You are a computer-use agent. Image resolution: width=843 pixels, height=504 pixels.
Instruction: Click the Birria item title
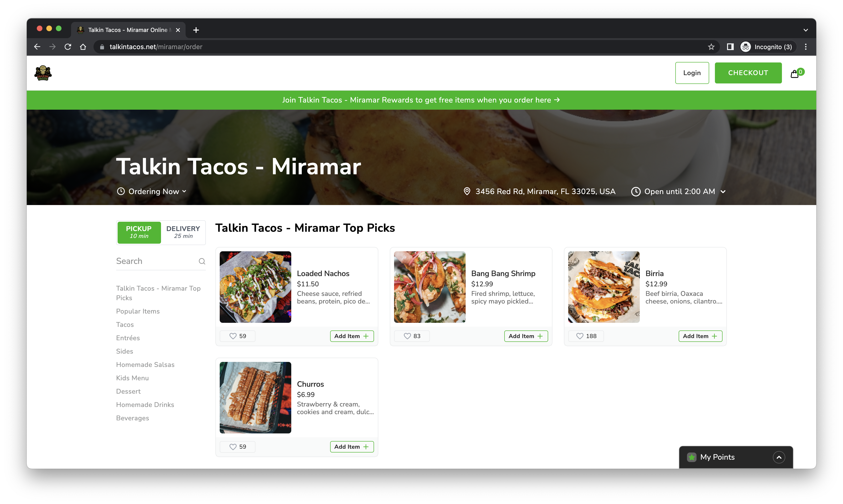(654, 273)
